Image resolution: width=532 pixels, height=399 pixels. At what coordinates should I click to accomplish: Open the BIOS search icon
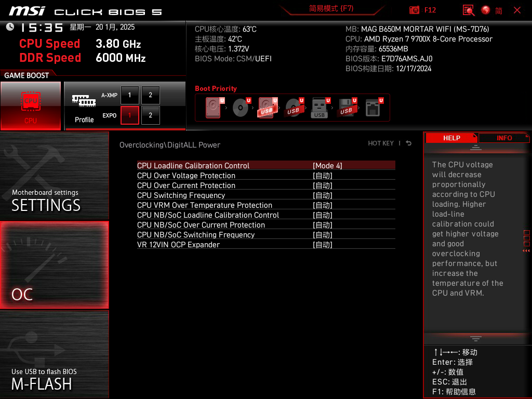[468, 10]
